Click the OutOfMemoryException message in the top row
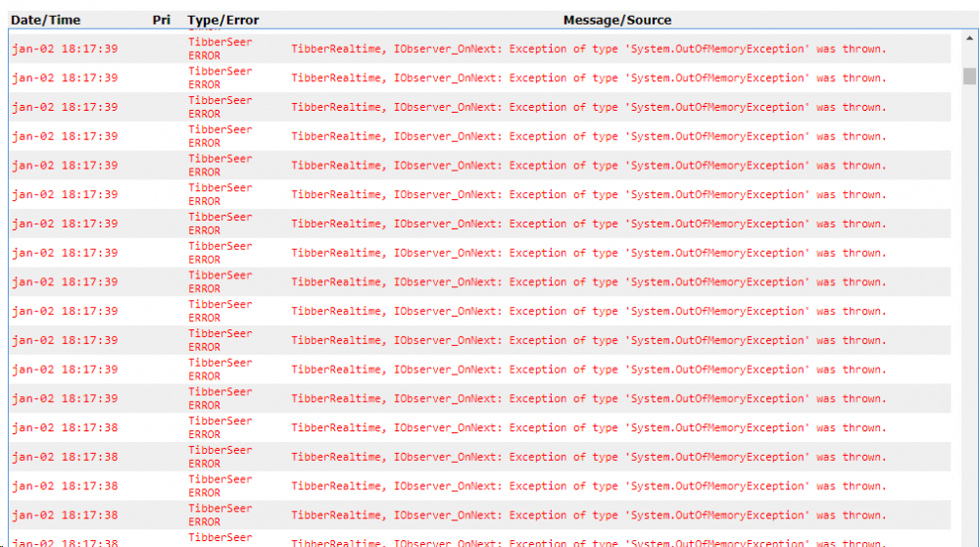The image size is (980, 547). pyautogui.click(x=588, y=49)
